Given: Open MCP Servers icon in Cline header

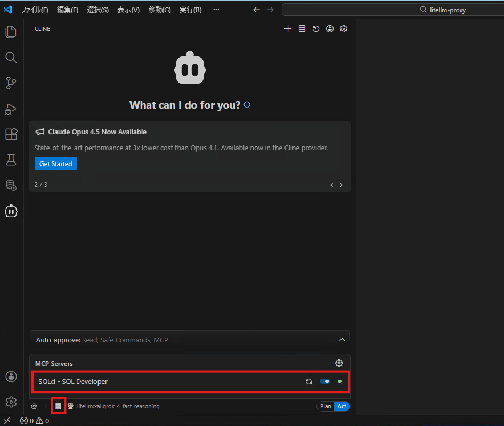Looking at the screenshot, I should click(302, 29).
